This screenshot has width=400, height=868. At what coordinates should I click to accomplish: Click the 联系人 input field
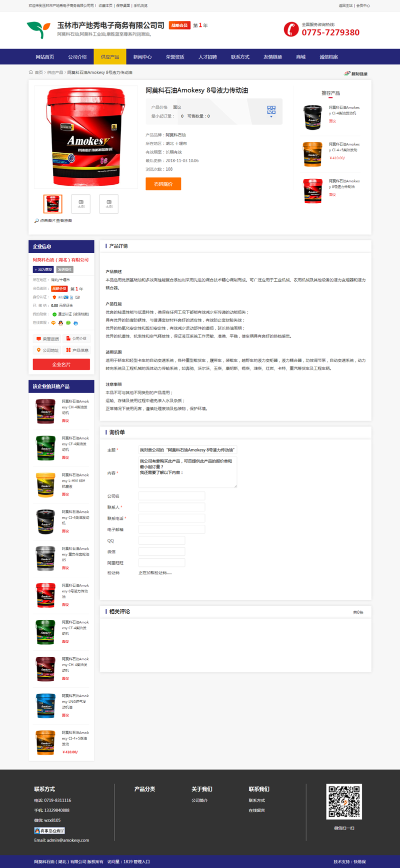(171, 507)
